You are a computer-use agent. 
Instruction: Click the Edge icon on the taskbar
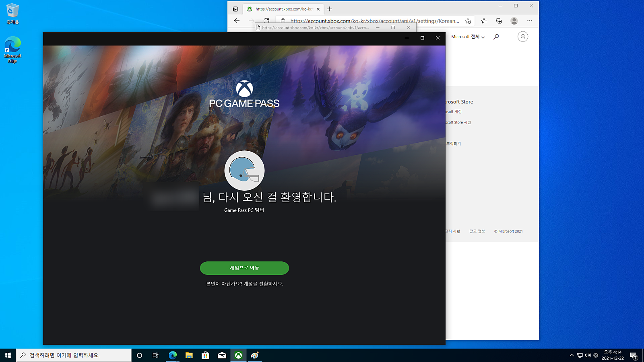coord(173,355)
